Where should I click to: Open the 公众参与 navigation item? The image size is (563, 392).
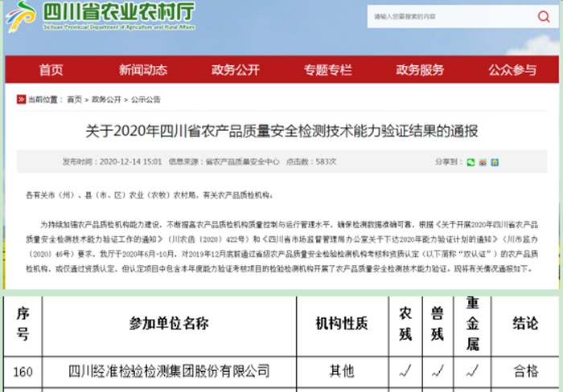512,70
